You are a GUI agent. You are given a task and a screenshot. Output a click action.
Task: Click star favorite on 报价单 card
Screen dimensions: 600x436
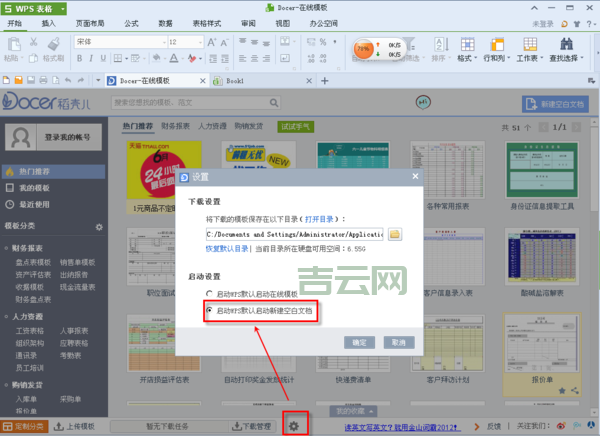point(562,390)
